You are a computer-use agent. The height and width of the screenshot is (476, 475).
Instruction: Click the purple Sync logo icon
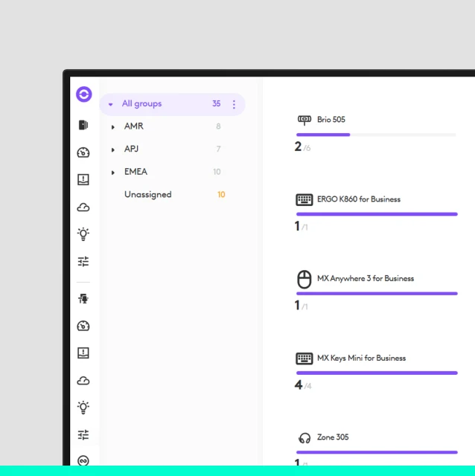click(84, 94)
